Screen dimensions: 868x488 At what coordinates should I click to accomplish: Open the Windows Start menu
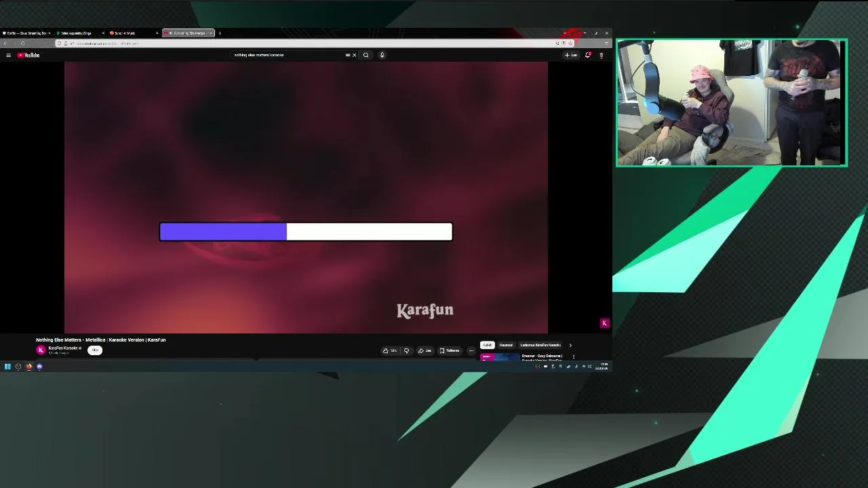tap(7, 367)
